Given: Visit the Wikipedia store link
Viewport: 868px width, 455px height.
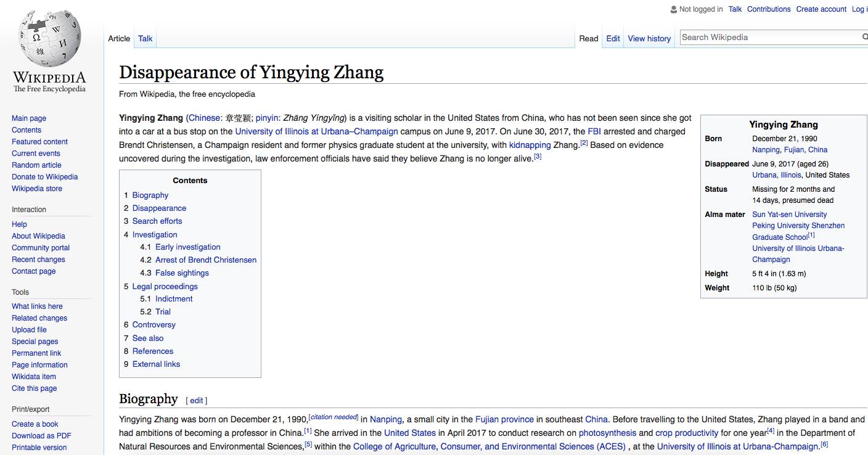Looking at the screenshot, I should point(37,189).
